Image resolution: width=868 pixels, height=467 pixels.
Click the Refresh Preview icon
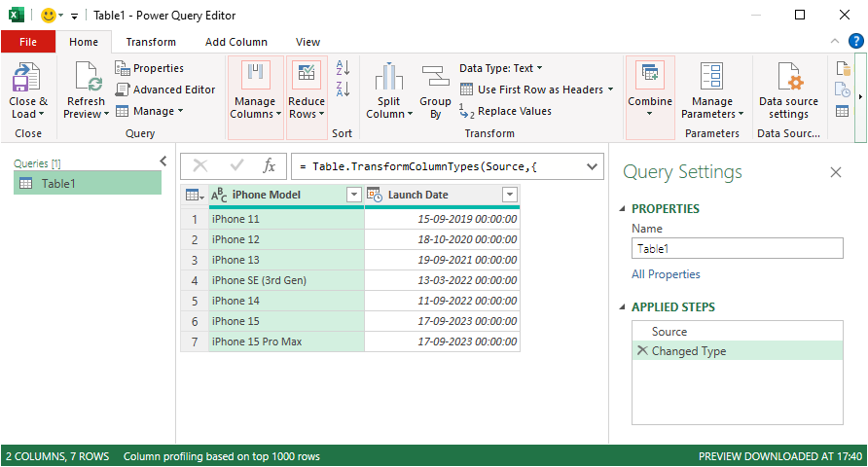[x=87, y=76]
